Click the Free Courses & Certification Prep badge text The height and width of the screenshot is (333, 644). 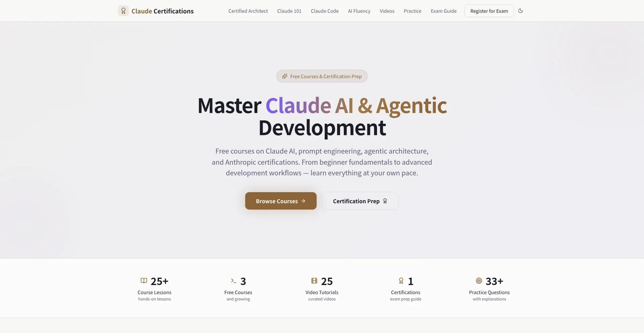(326, 76)
